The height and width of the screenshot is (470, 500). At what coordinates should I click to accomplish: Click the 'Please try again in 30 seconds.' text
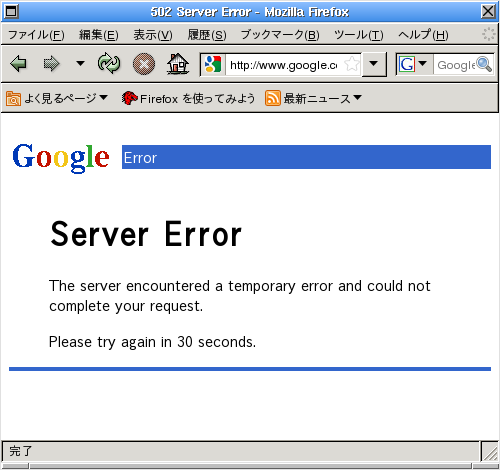[152, 342]
